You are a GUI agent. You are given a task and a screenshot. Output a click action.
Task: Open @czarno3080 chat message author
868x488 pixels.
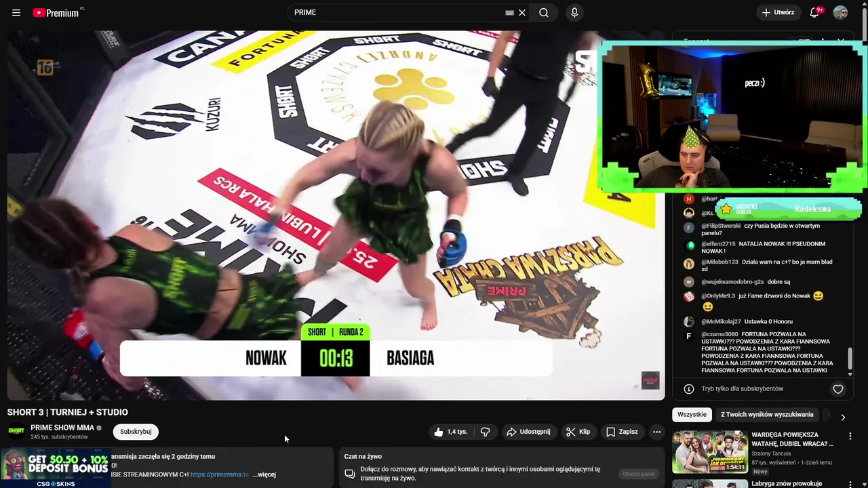coord(719,334)
